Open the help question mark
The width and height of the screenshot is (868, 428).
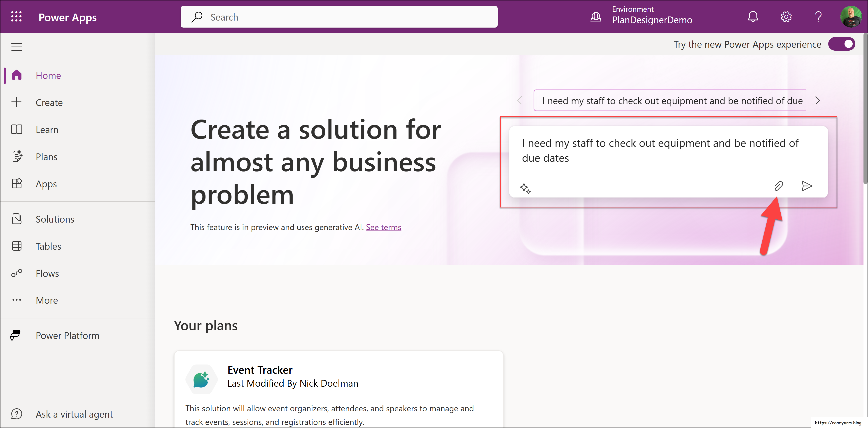pos(819,16)
